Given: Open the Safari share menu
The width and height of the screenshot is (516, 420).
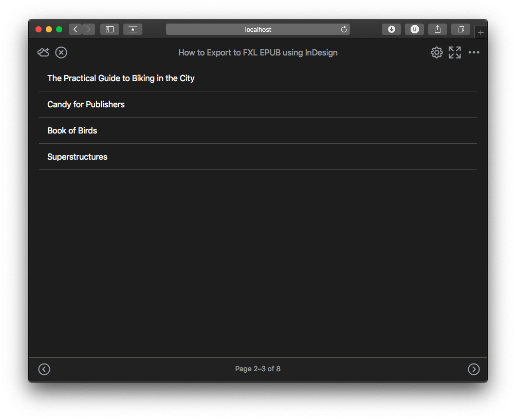Looking at the screenshot, I should coord(437,29).
